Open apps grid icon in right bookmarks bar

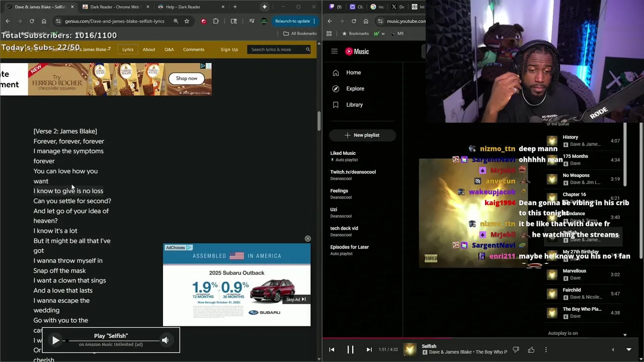pos(329,33)
